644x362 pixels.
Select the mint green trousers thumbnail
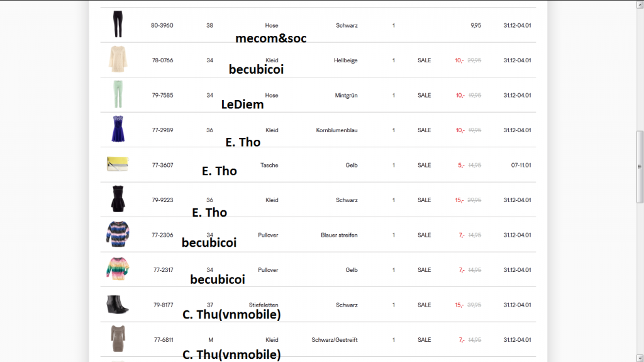pyautogui.click(x=118, y=94)
